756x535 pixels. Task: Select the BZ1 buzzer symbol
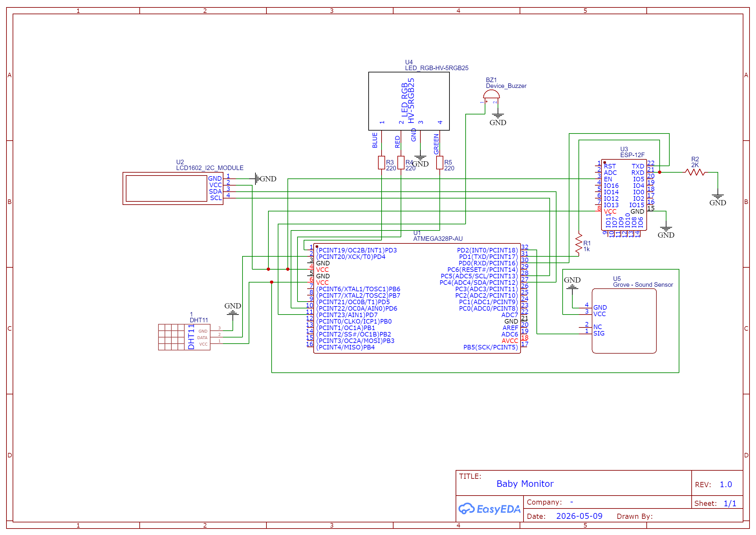point(491,94)
